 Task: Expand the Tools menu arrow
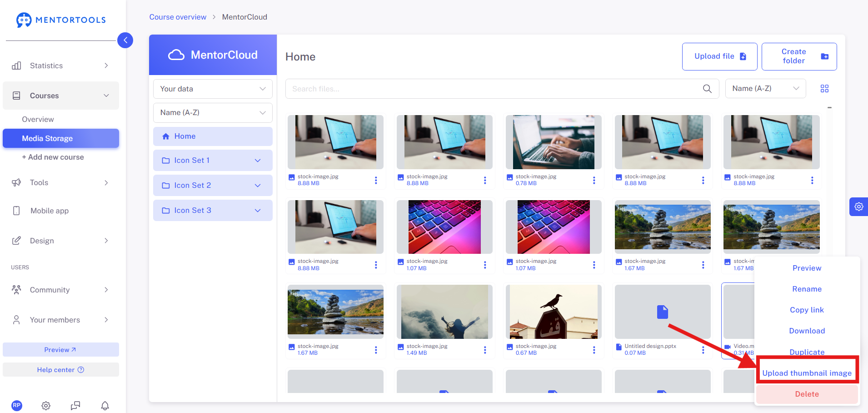pos(106,182)
